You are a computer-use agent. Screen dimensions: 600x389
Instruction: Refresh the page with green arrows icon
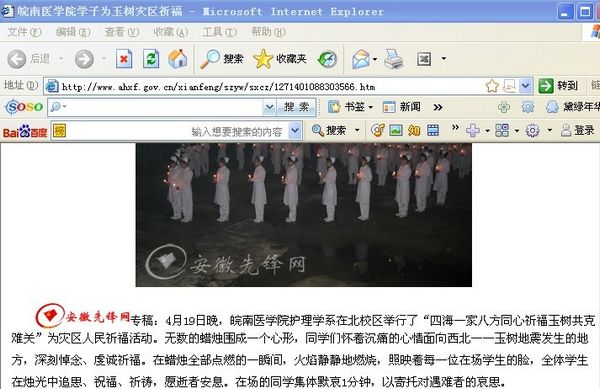coord(151,59)
